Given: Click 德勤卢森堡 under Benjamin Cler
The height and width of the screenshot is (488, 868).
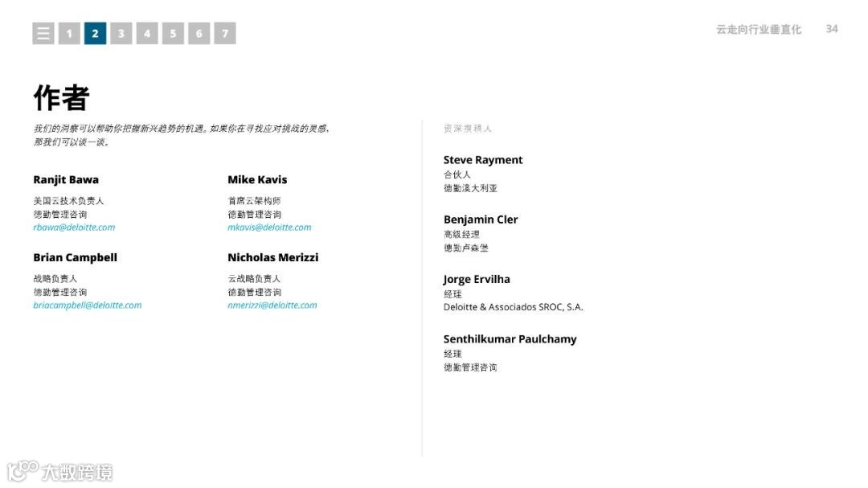Looking at the screenshot, I should point(466,248).
